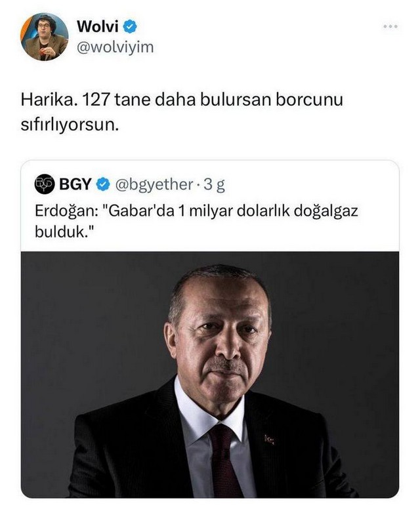
Task: Click the Wolvi display name
Action: (97, 27)
